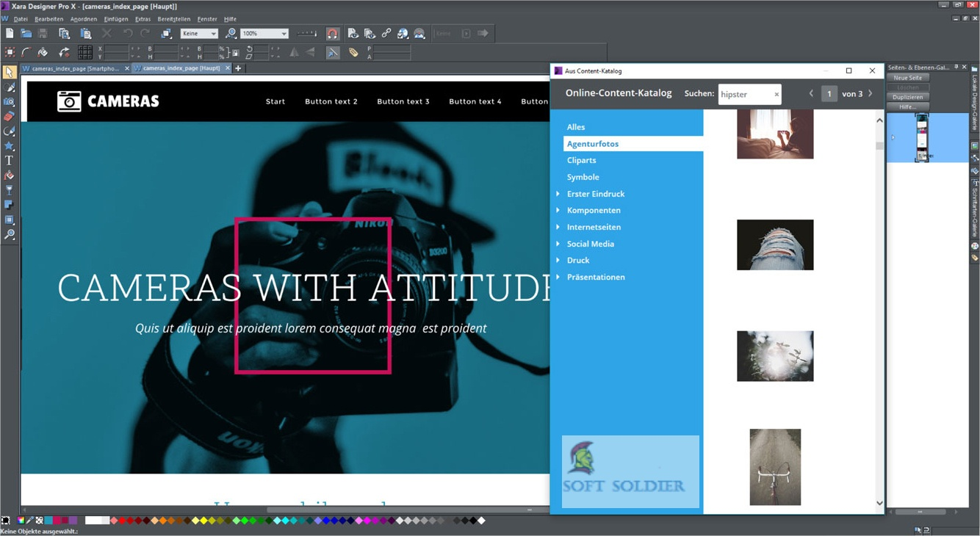Click the Paste clipboard icon

click(x=85, y=34)
